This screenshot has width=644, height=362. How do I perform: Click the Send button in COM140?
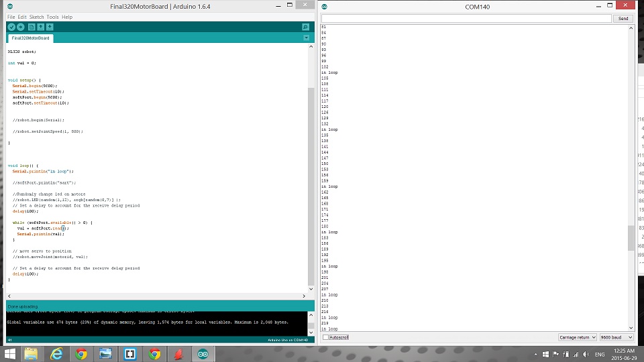point(623,19)
